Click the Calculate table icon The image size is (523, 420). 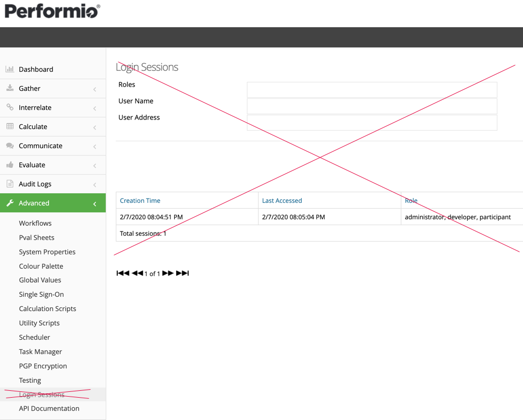(10, 126)
